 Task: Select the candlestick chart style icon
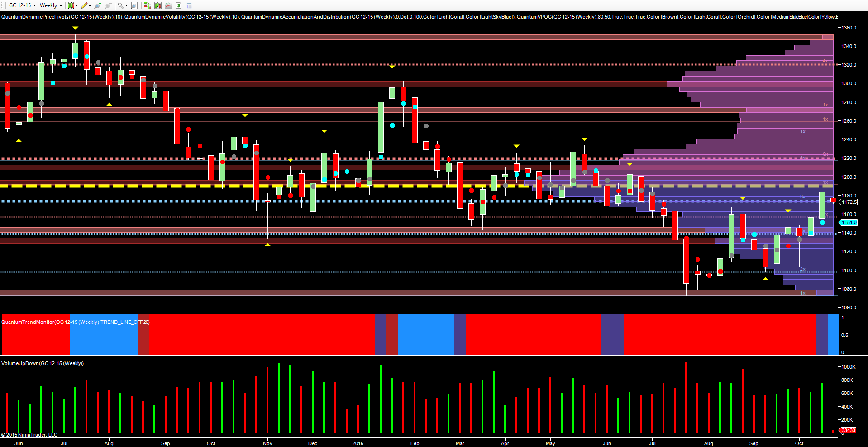point(71,5)
